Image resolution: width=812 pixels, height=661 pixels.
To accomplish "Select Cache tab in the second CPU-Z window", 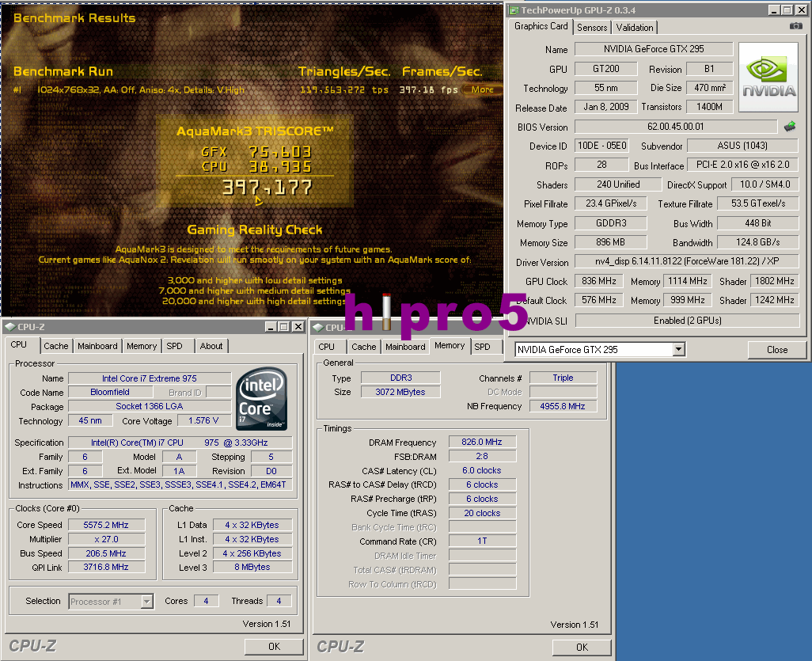I will pyautogui.click(x=363, y=347).
